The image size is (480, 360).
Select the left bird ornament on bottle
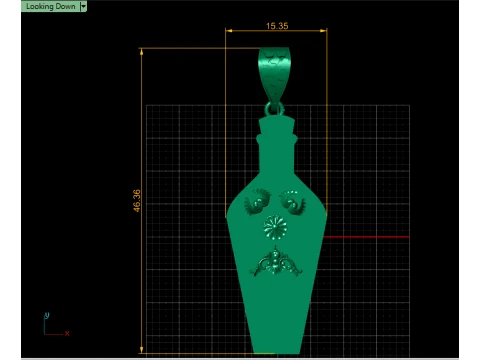point(258,202)
